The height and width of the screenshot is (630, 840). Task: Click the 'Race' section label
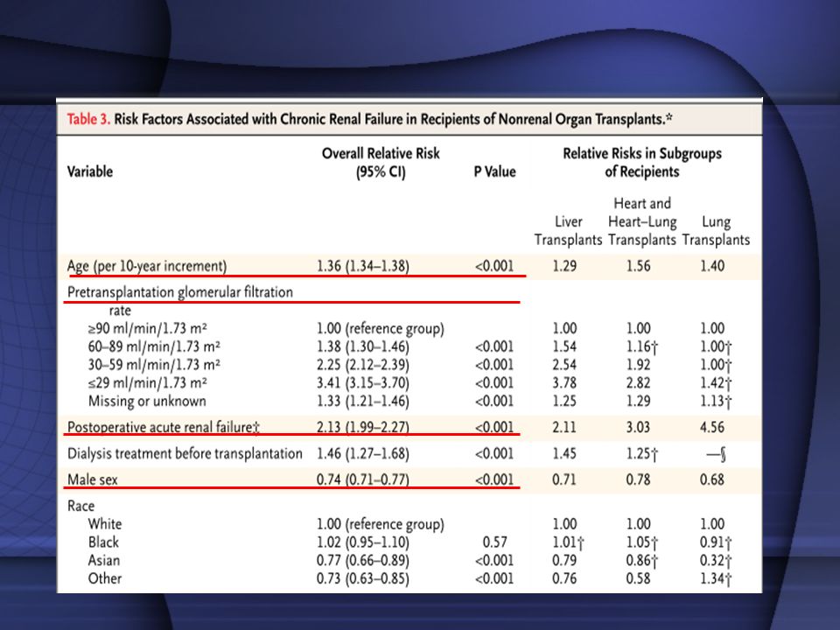point(80,506)
